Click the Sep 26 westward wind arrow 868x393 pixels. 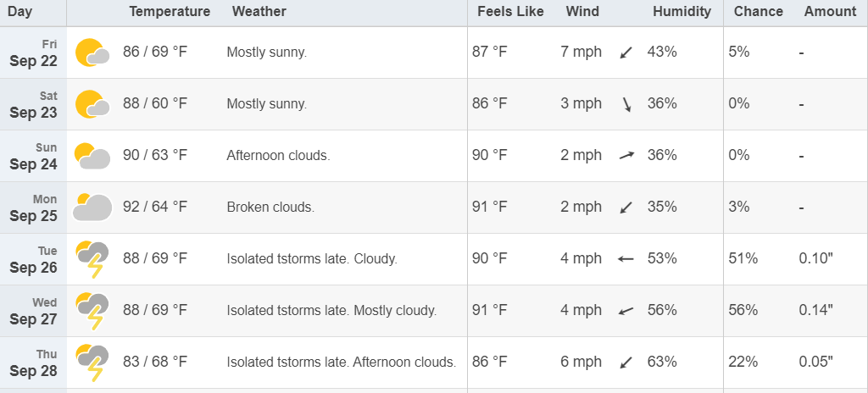click(626, 258)
